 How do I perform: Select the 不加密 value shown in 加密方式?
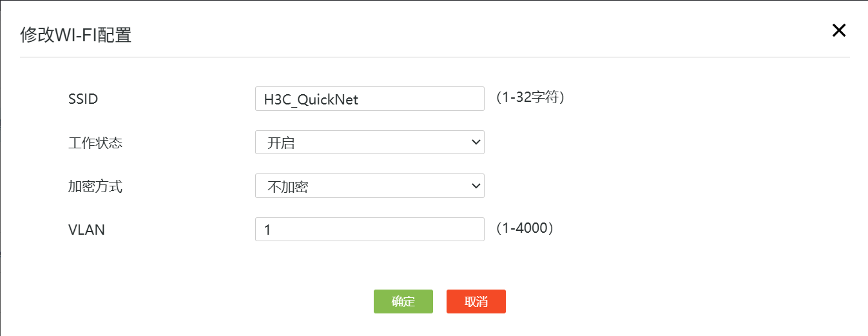pos(287,187)
